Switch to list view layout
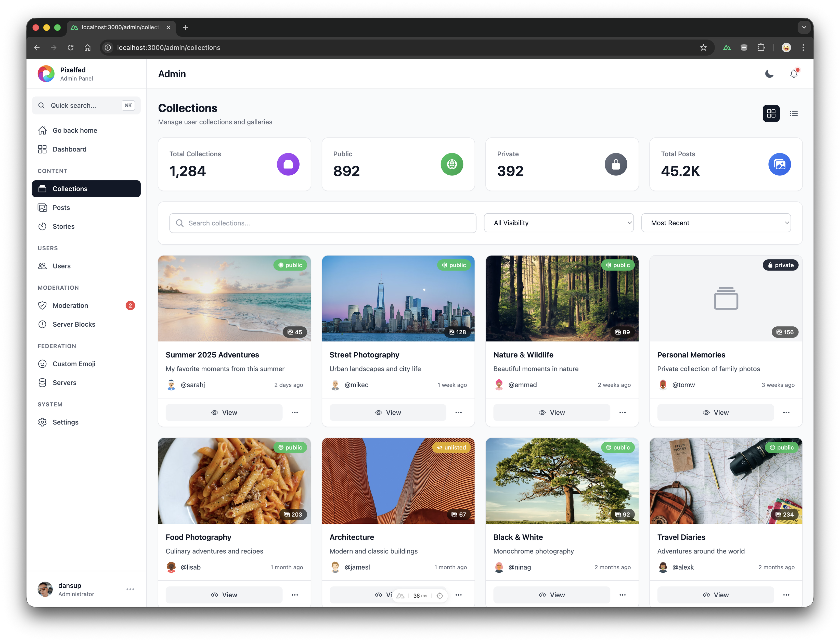 793,113
